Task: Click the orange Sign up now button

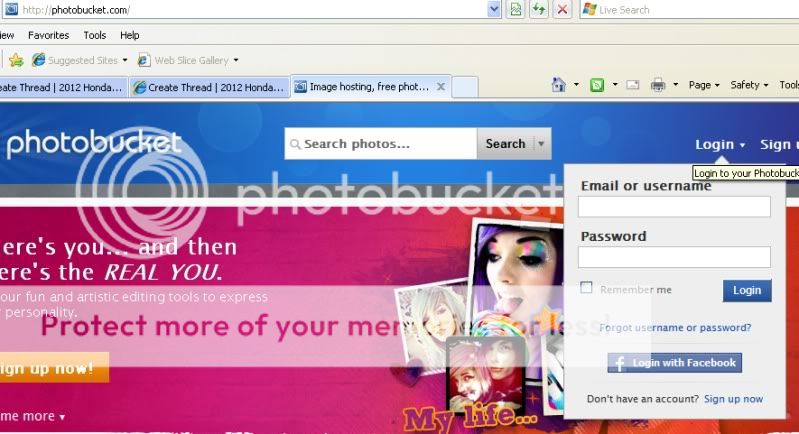Action: click(x=54, y=367)
